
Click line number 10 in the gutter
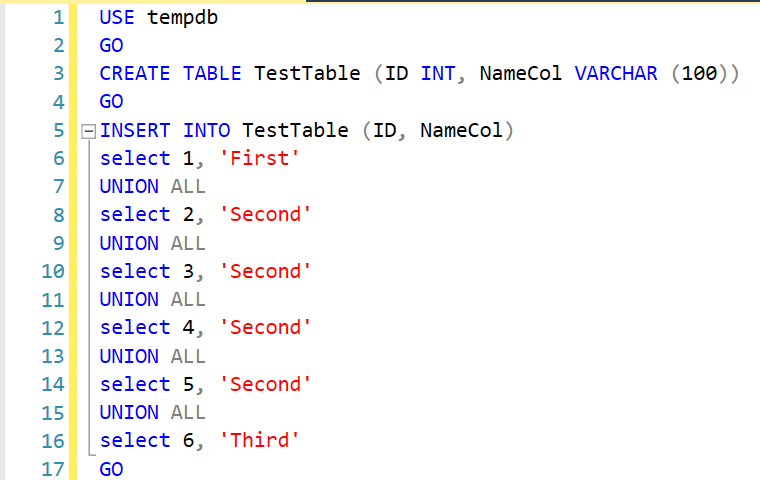[53, 272]
